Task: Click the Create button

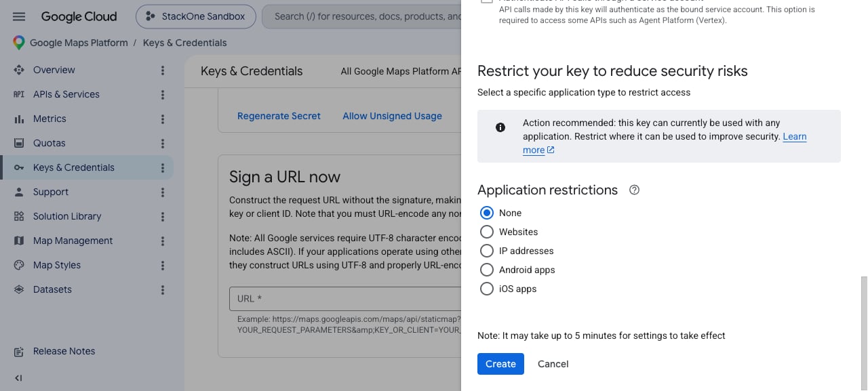Action: (x=500, y=364)
